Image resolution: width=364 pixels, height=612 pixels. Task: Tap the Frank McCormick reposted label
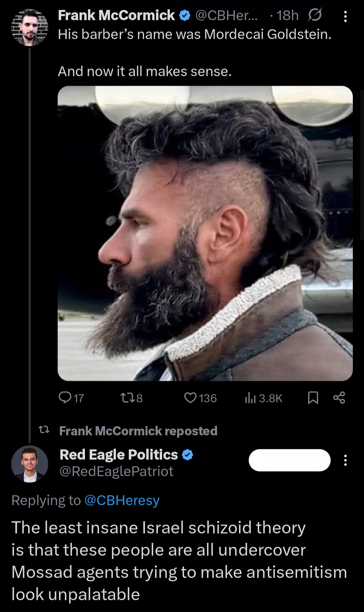pos(138,431)
